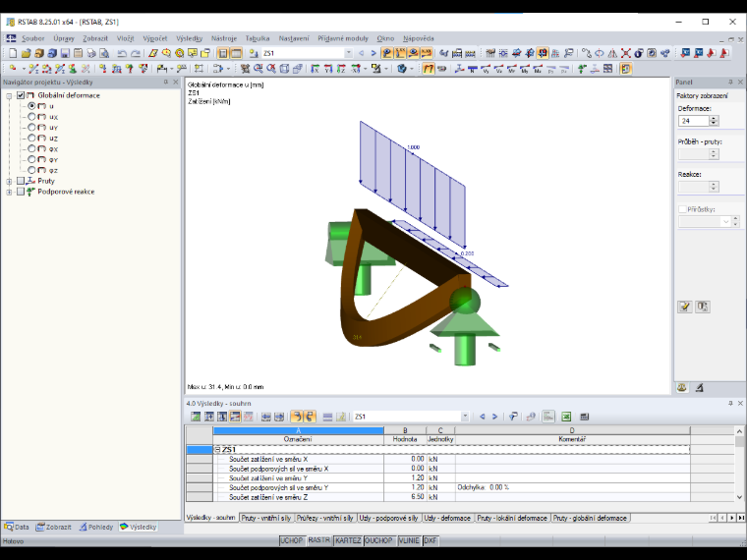
Task: Click the results table vertical scrollbar down arrow
Action: [x=739, y=497]
